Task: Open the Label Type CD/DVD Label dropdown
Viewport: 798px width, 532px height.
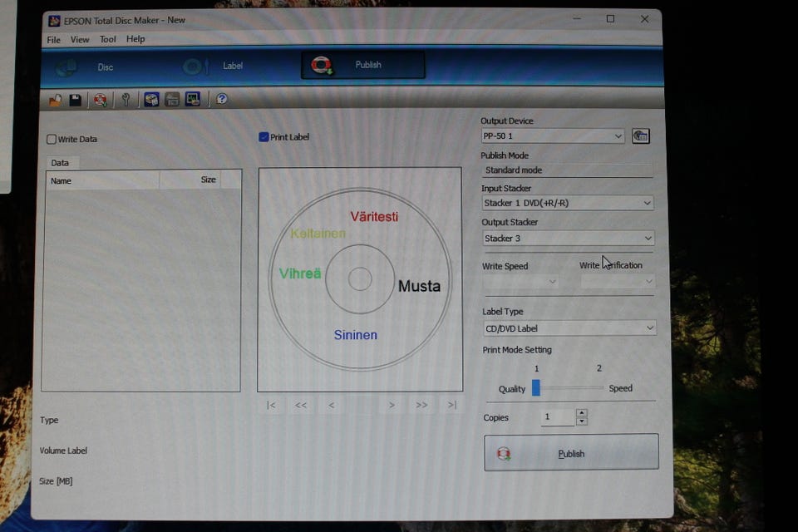Action: [x=569, y=328]
